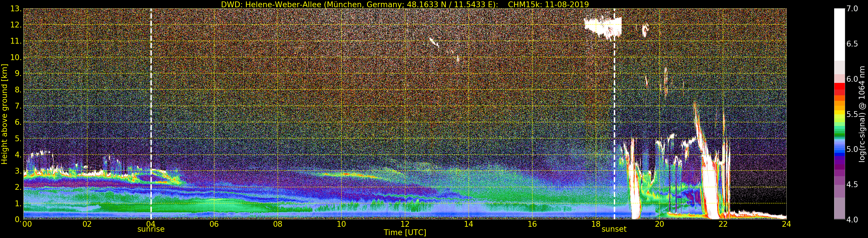Click the '9.' tick on the height axis
868x238 pixels.
click(18, 74)
